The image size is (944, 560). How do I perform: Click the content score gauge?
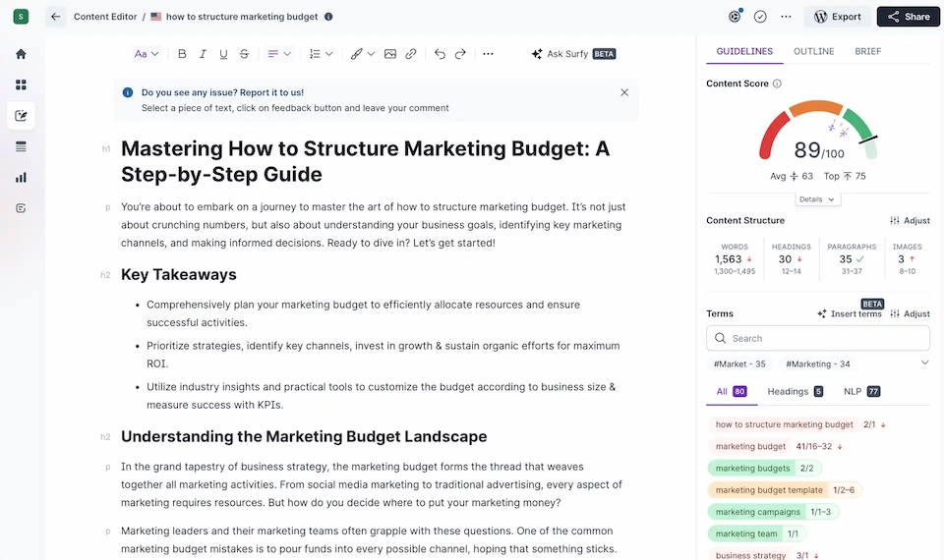tap(818, 132)
